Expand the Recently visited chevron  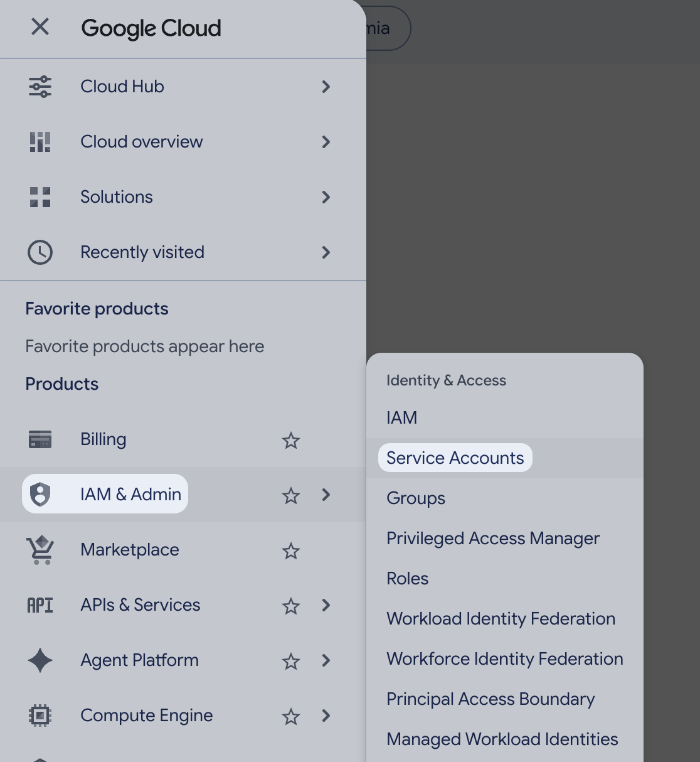coord(326,252)
